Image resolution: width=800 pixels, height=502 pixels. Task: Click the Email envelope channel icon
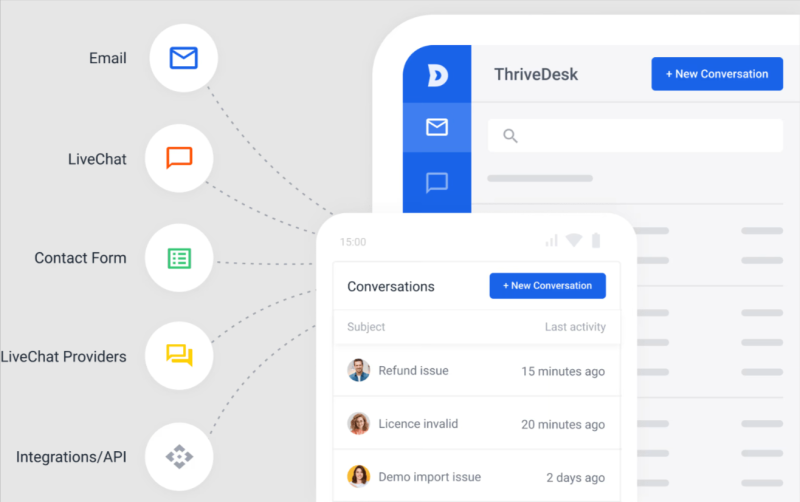pos(184,58)
